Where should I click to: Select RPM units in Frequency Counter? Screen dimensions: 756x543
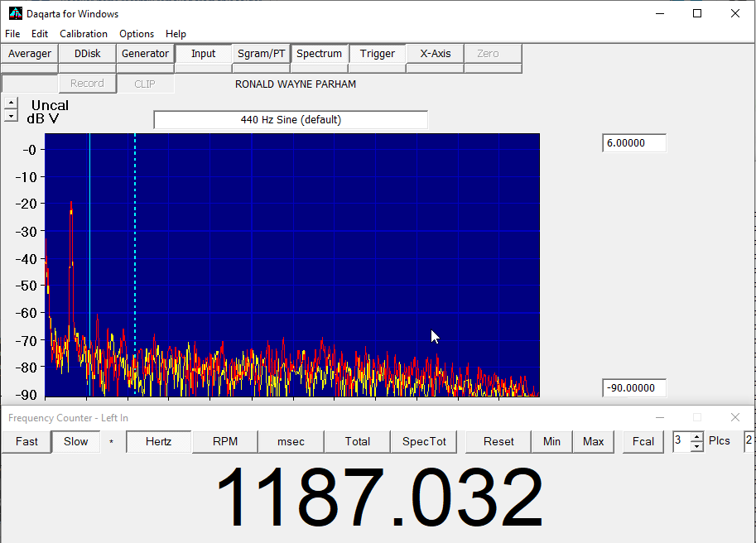pos(224,442)
